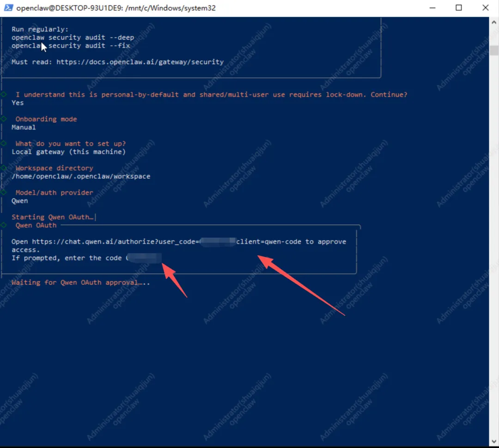Click 'Local gateway (this machine)' line
Screen dimensions: 499x448
[69, 152]
